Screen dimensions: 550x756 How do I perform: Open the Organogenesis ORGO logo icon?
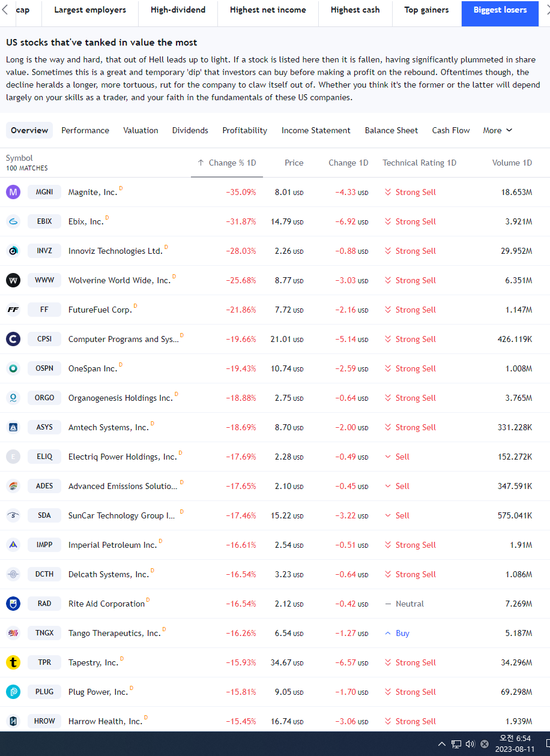[13, 398]
